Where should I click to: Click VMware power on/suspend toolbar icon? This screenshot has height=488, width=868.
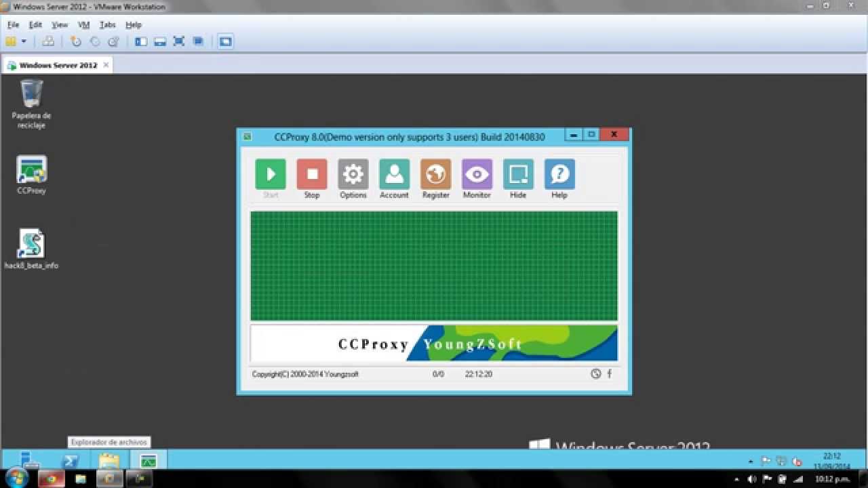click(11, 41)
